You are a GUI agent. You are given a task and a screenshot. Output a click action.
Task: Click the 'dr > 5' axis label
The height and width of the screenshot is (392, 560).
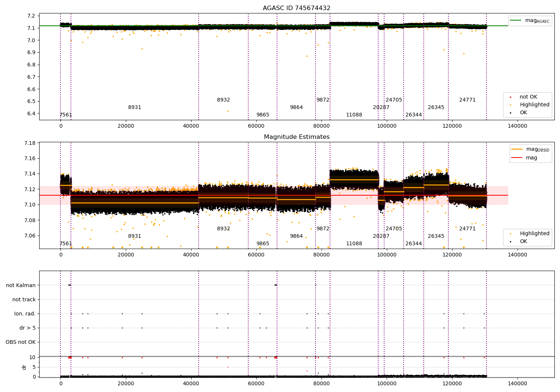[28, 328]
